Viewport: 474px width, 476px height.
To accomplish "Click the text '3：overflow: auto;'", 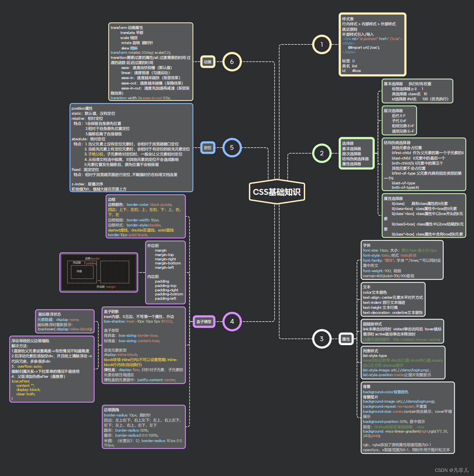I will [x=27, y=366].
